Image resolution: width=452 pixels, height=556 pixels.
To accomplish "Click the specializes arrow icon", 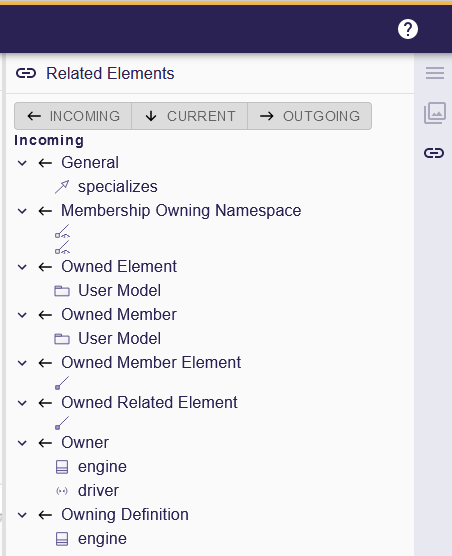I will pyautogui.click(x=62, y=187).
